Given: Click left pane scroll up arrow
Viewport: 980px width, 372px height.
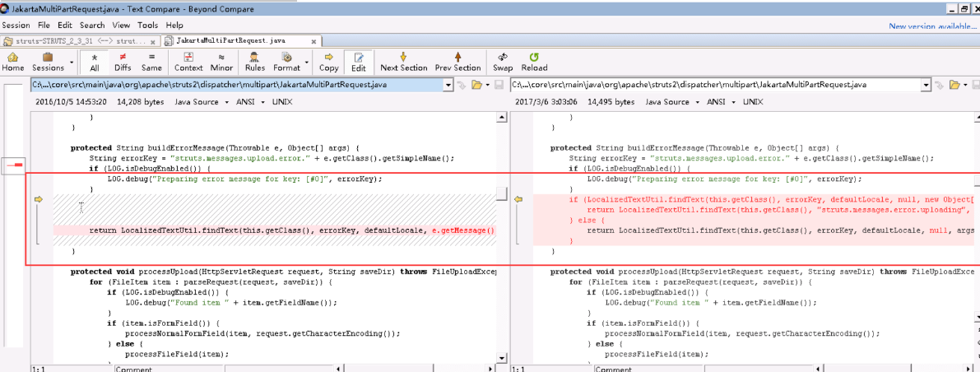Looking at the screenshot, I should tap(501, 117).
